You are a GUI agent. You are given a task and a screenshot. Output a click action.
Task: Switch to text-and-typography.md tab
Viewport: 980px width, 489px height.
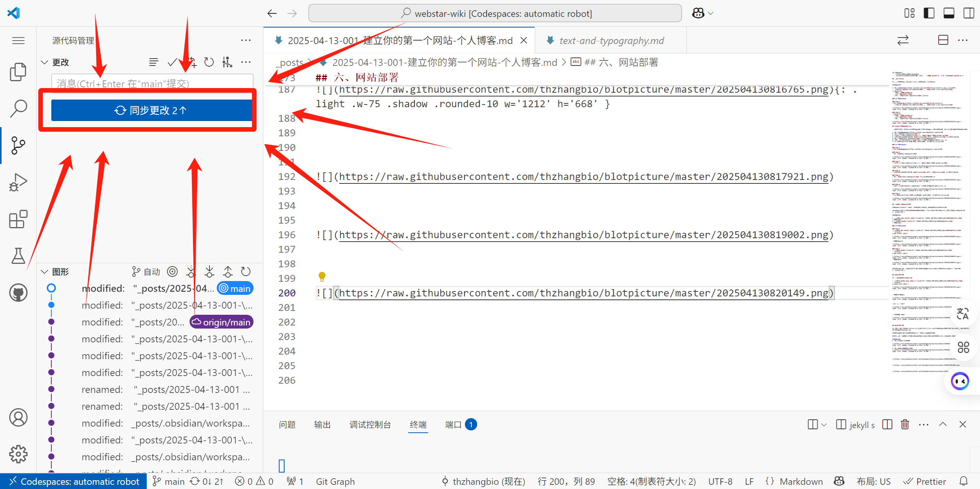point(611,41)
